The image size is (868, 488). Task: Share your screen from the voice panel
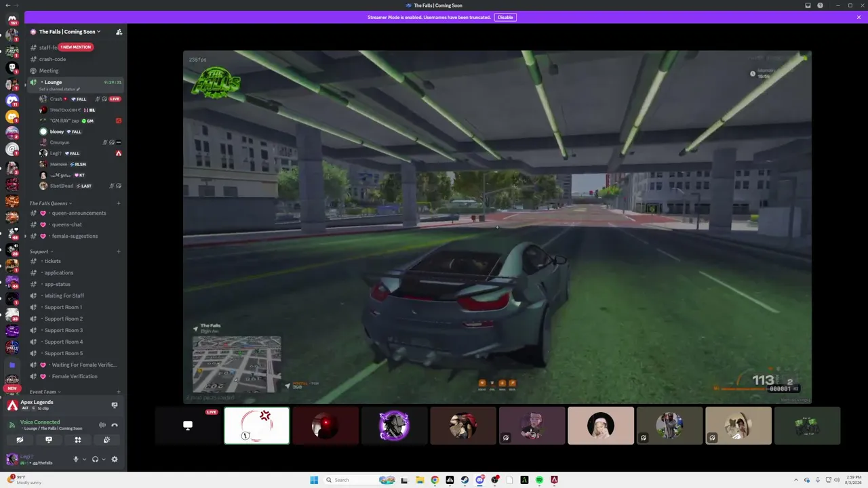49,440
